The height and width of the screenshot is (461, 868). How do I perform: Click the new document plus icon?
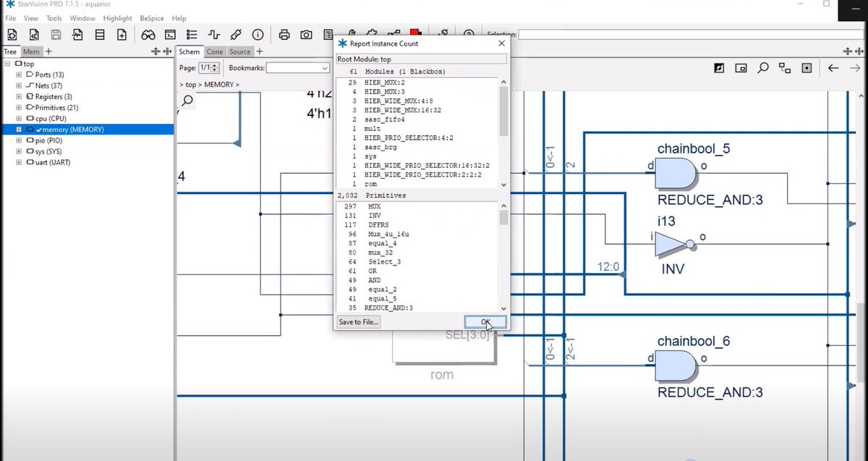122,34
